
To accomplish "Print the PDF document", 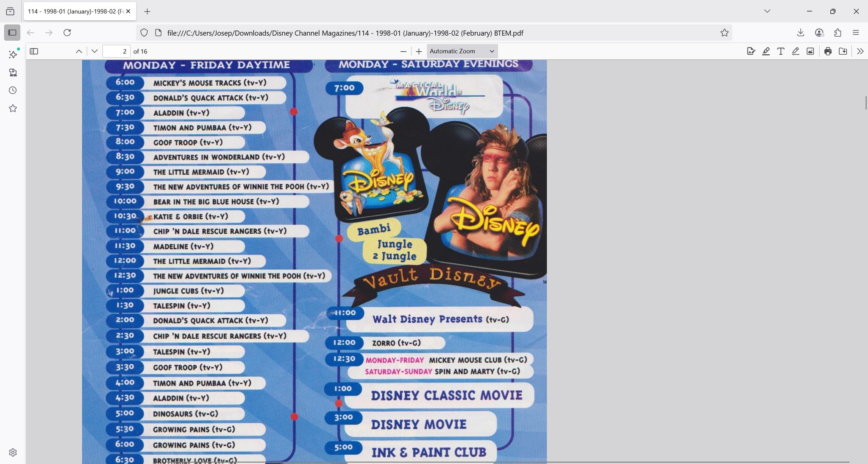I will point(828,51).
